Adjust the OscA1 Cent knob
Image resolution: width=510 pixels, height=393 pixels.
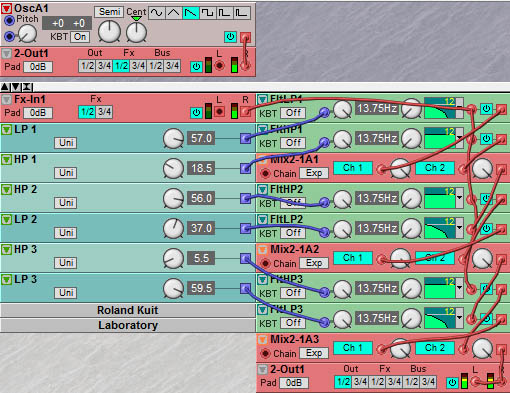136,33
